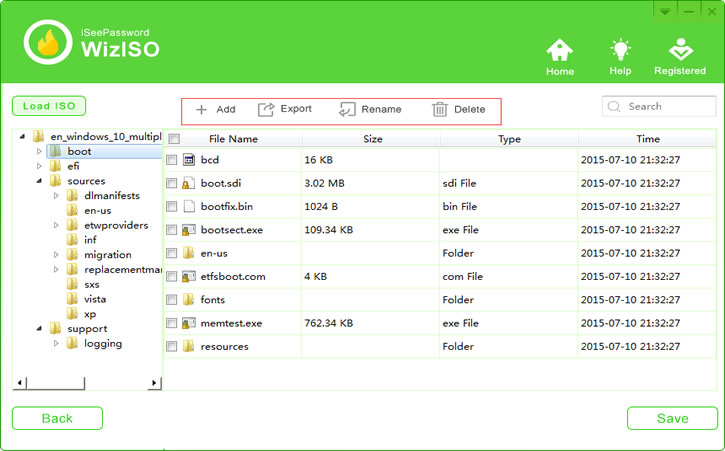Open the title bar dropdown menu arrow
725x451 pixels.
tap(665, 11)
